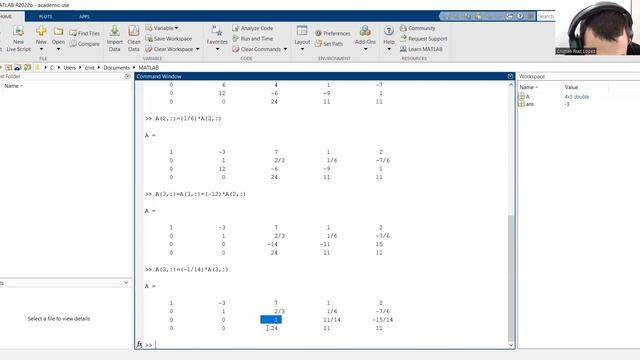
Task: Click the Favorites star icon
Action: click(x=217, y=31)
